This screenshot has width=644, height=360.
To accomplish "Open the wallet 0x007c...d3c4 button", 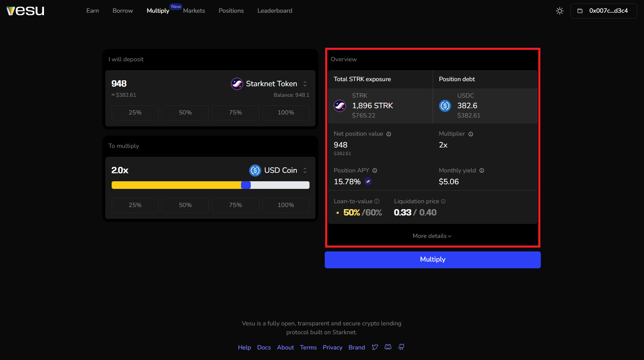I will 603,11.
